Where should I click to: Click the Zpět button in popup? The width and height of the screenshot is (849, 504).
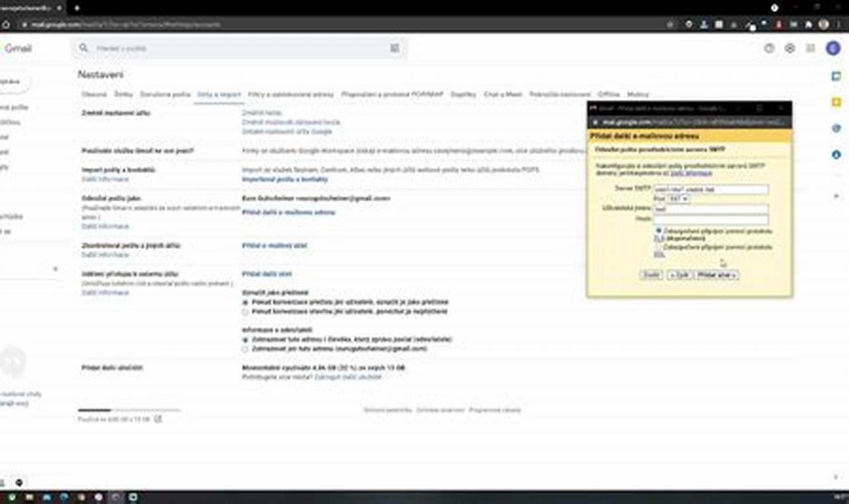point(679,275)
